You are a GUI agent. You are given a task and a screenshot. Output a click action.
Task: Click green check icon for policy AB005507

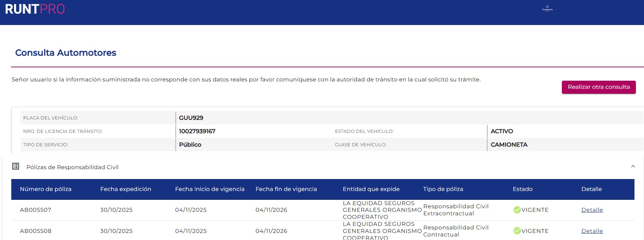pos(517,210)
